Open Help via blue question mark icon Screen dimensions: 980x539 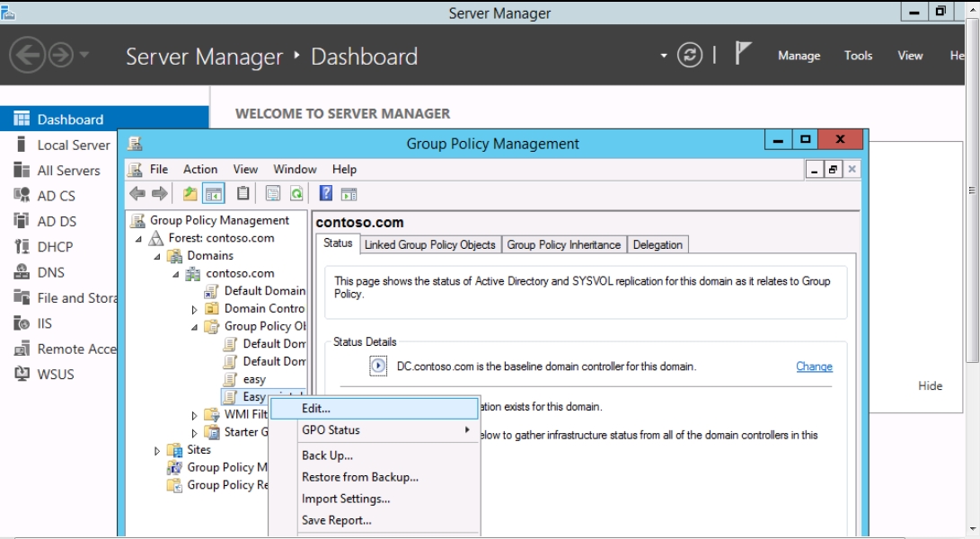click(x=326, y=193)
